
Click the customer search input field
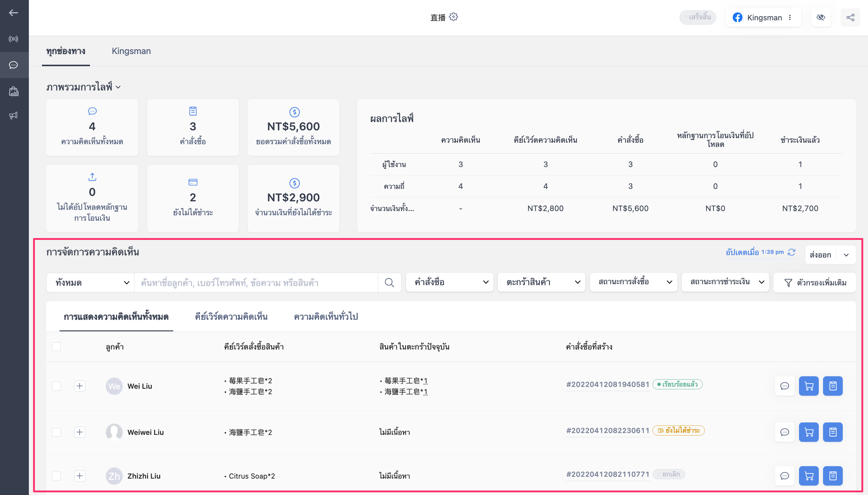coord(256,282)
